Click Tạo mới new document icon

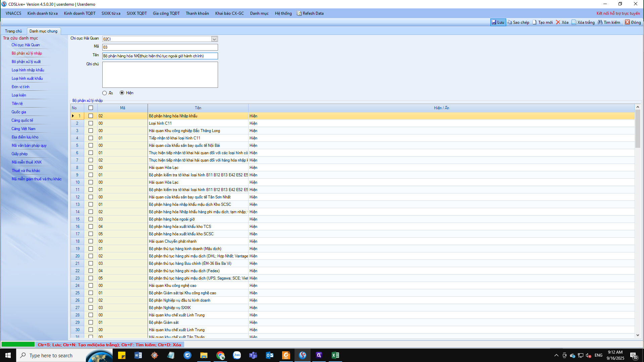coord(535,22)
